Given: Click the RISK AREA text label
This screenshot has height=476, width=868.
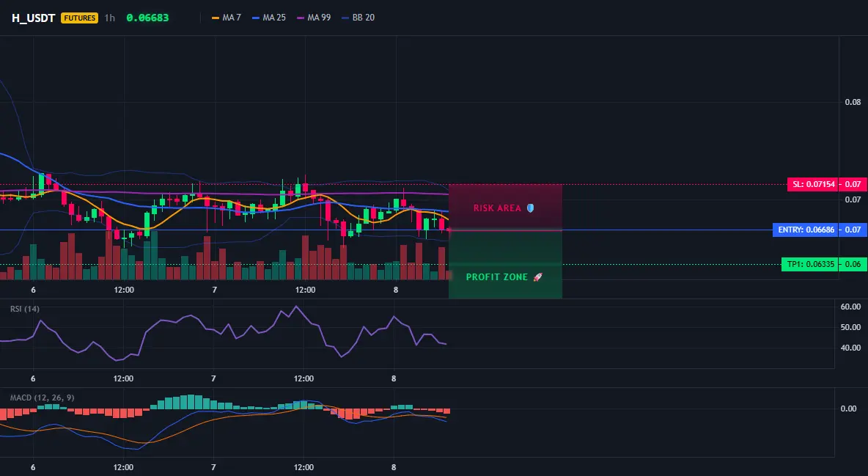Looking at the screenshot, I should coord(497,208).
